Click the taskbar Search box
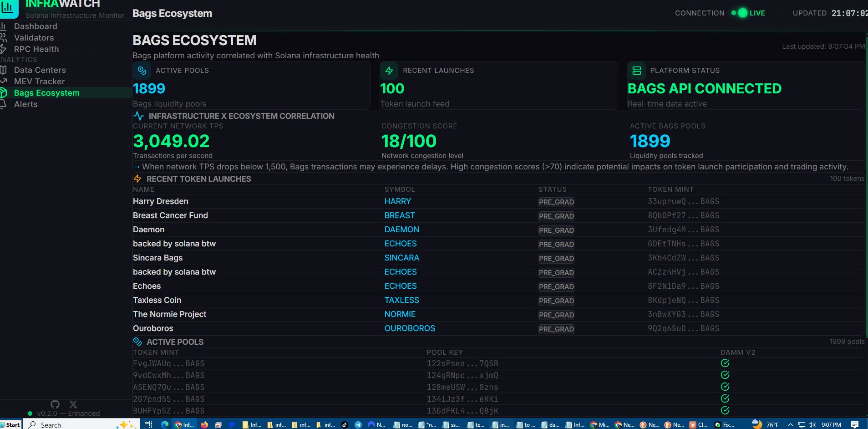 [x=82, y=424]
